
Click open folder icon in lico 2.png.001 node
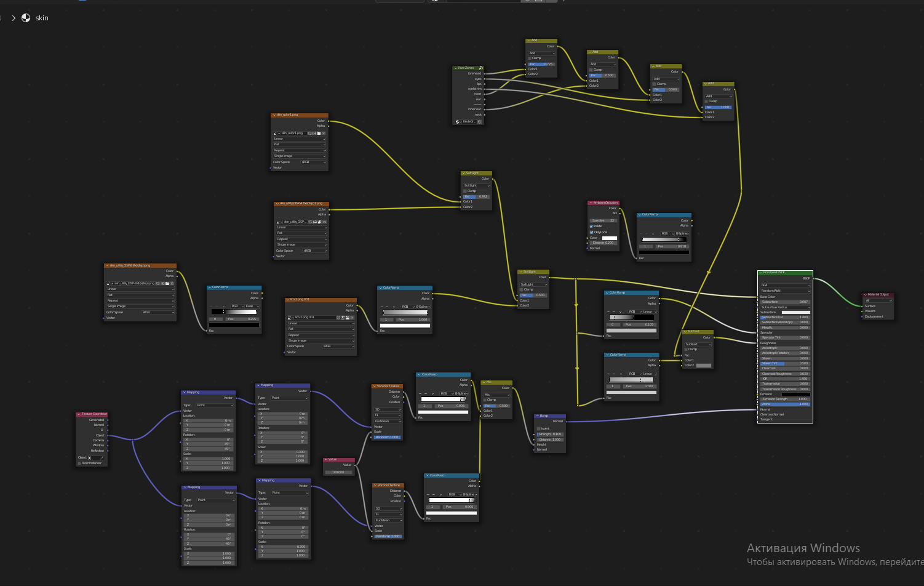click(348, 318)
